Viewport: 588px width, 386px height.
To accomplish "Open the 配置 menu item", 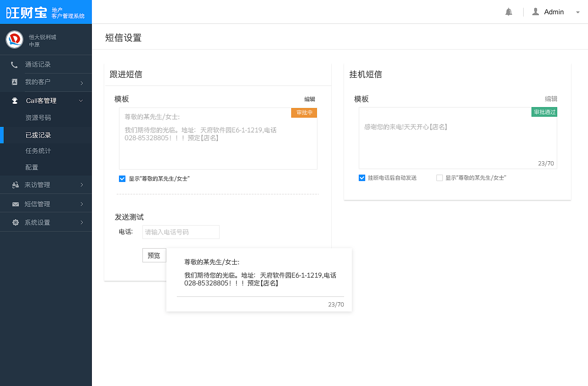I will tap(32, 167).
